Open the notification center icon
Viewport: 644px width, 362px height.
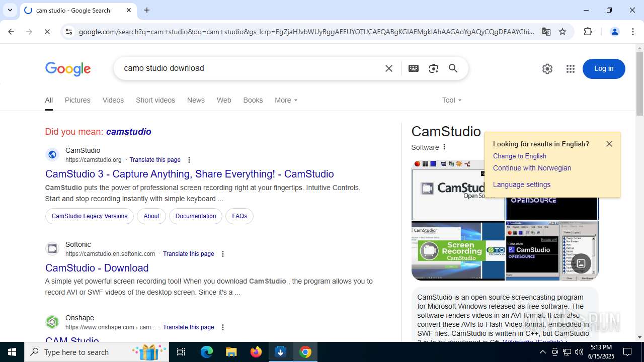pos(627,352)
